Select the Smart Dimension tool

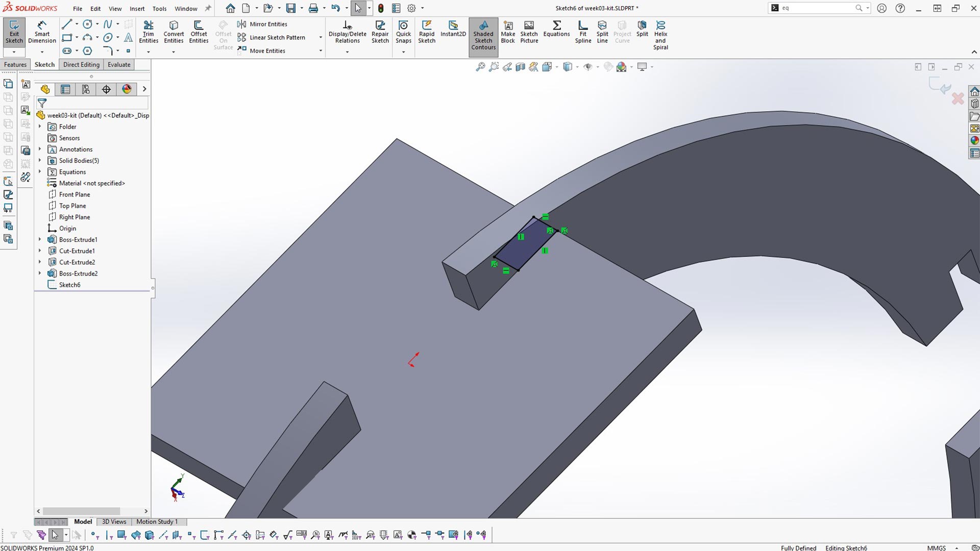[x=42, y=32]
